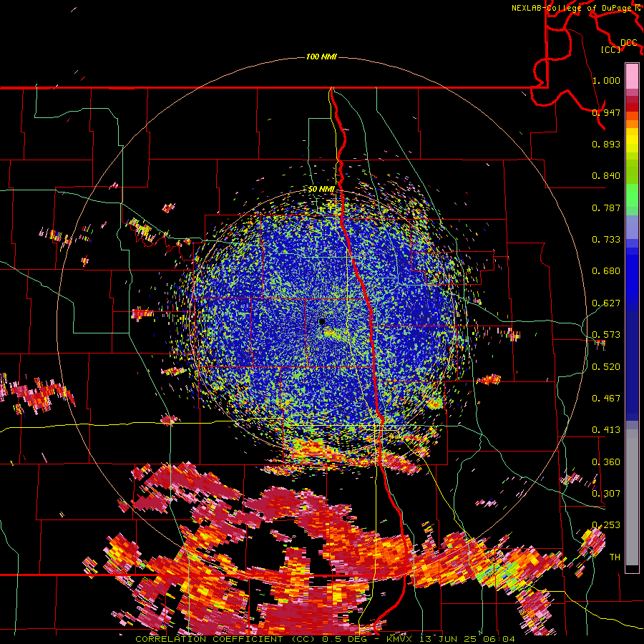
Task: Click the black radar site dot at the center
Action: point(322,321)
